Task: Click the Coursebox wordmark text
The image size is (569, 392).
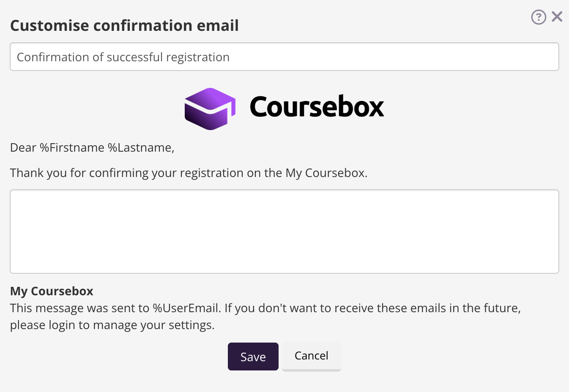Action: point(317,107)
